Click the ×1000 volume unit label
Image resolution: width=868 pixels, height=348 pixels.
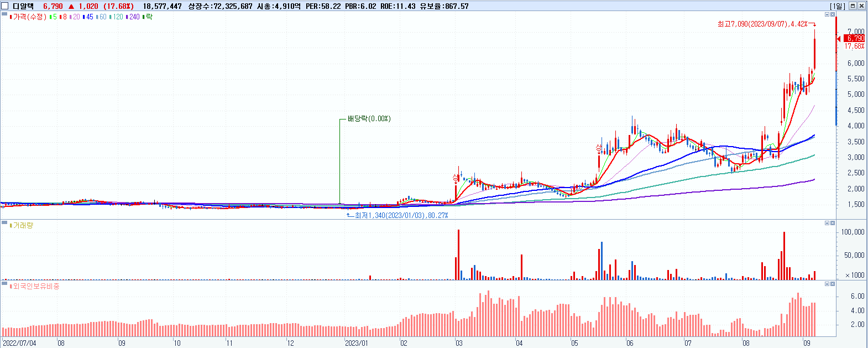click(x=855, y=275)
